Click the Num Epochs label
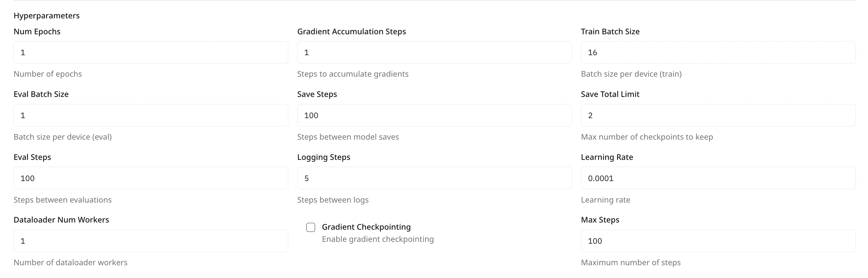The height and width of the screenshot is (278, 868). pos(37,31)
